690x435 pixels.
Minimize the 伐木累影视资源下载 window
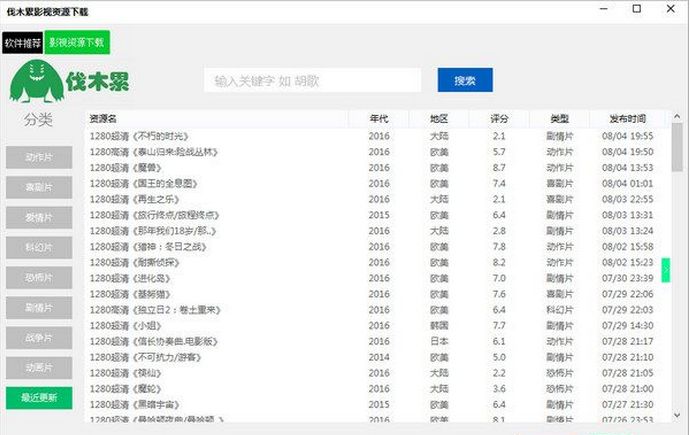tap(604, 9)
